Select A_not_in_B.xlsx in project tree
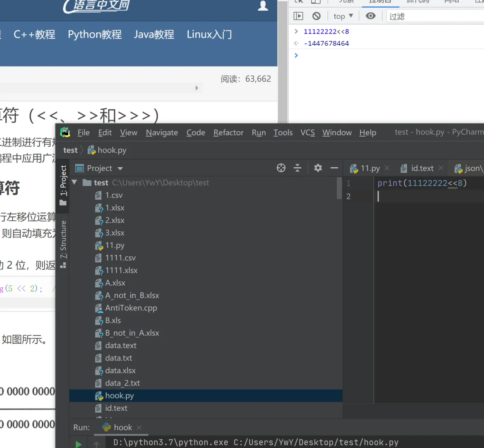484x448 pixels. [206, 296]
